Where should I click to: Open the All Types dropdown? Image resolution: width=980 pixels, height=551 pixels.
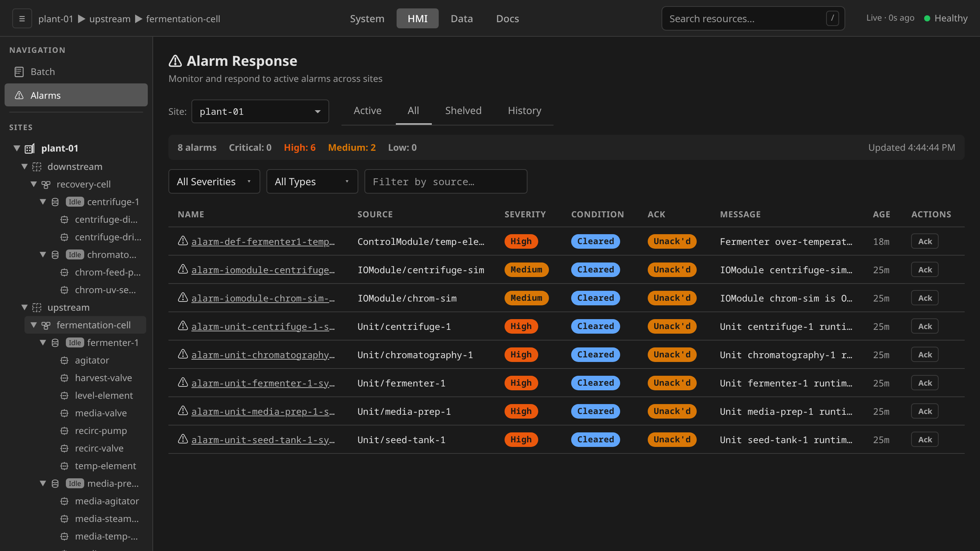tap(312, 181)
